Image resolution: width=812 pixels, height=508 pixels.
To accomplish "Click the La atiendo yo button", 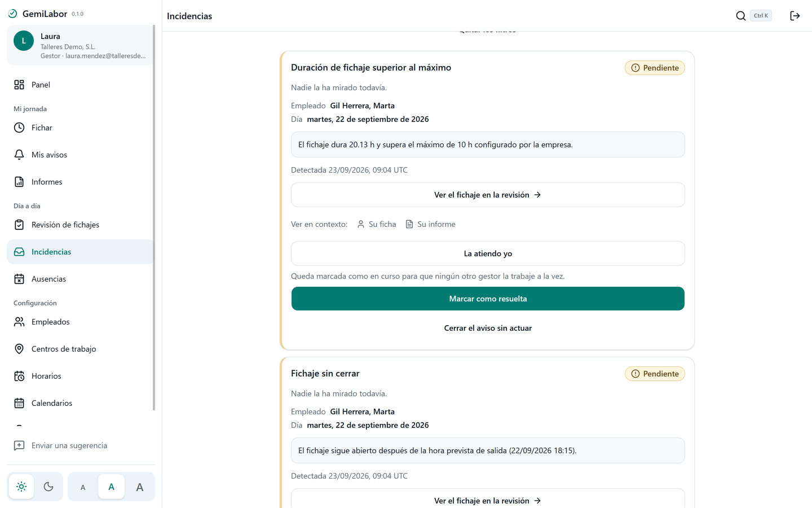I will coord(488,253).
